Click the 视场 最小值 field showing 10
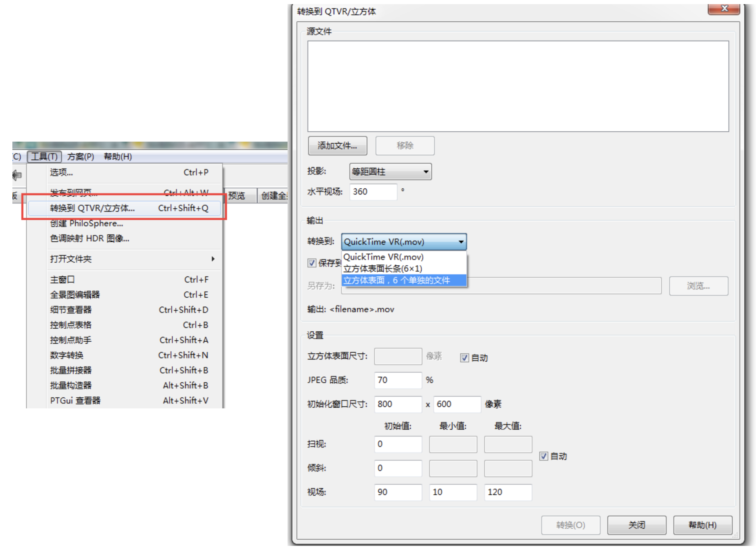Viewport: 756px width, 550px height. 453,492
